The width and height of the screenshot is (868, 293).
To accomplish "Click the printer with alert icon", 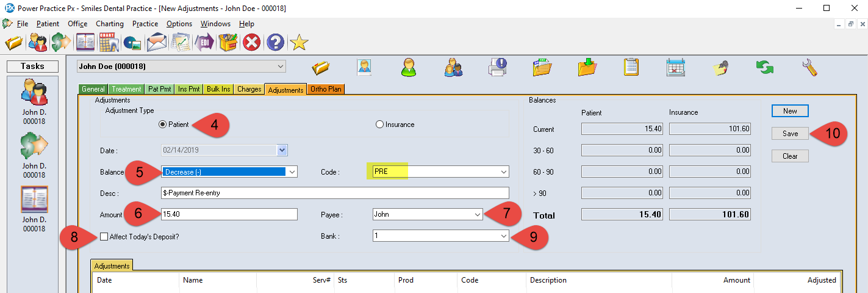I will point(497,67).
